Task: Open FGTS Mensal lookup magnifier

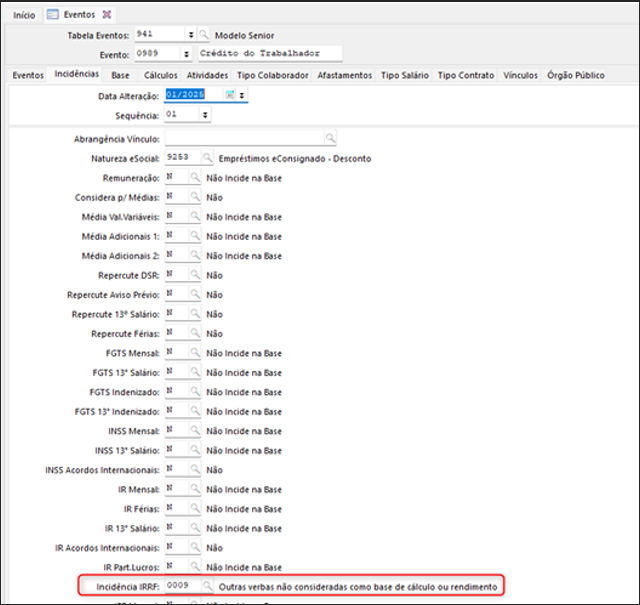Action: tap(195, 352)
